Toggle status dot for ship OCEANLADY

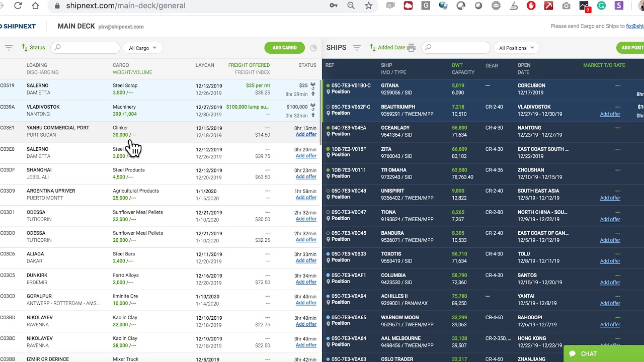point(328,128)
